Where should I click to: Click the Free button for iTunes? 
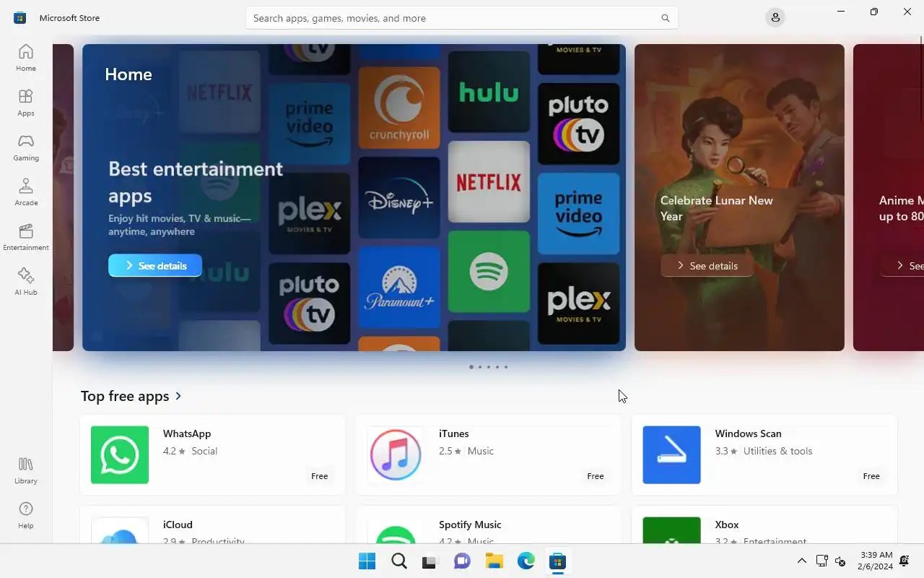(x=595, y=476)
